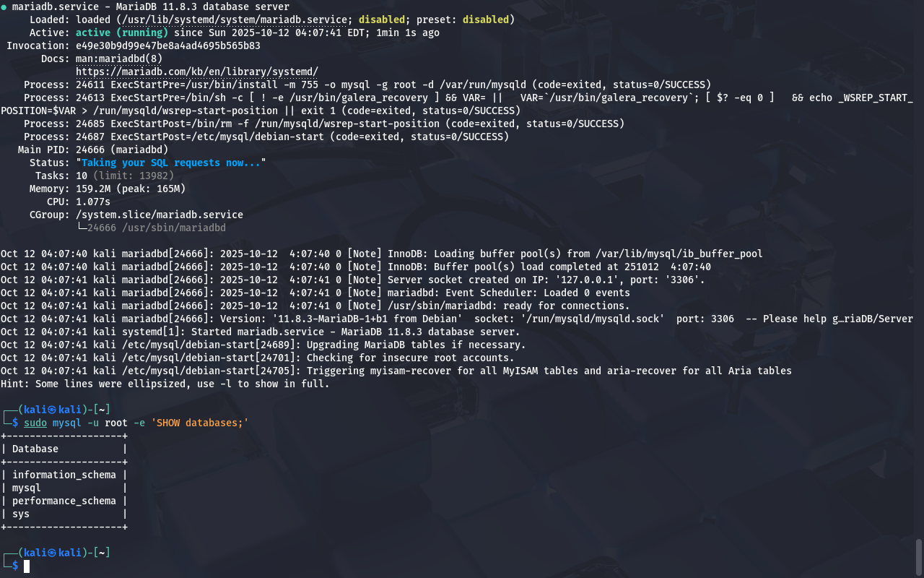Click the invocation ID hash value
Screen dimensions: 924x578
[x=168, y=46]
